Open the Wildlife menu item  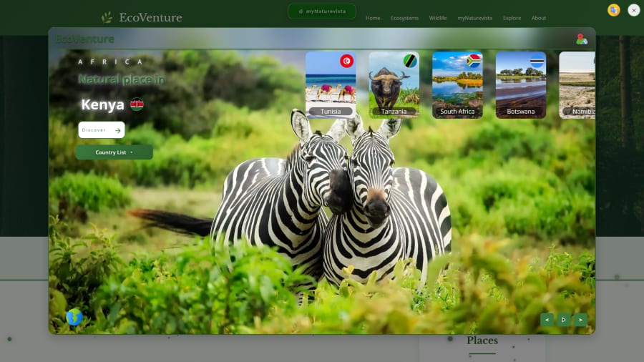click(x=438, y=18)
